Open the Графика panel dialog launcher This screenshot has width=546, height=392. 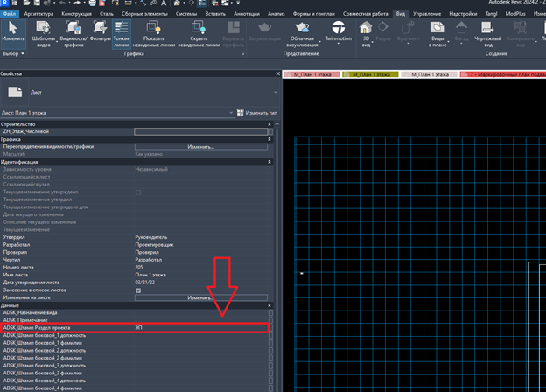[x=243, y=54]
